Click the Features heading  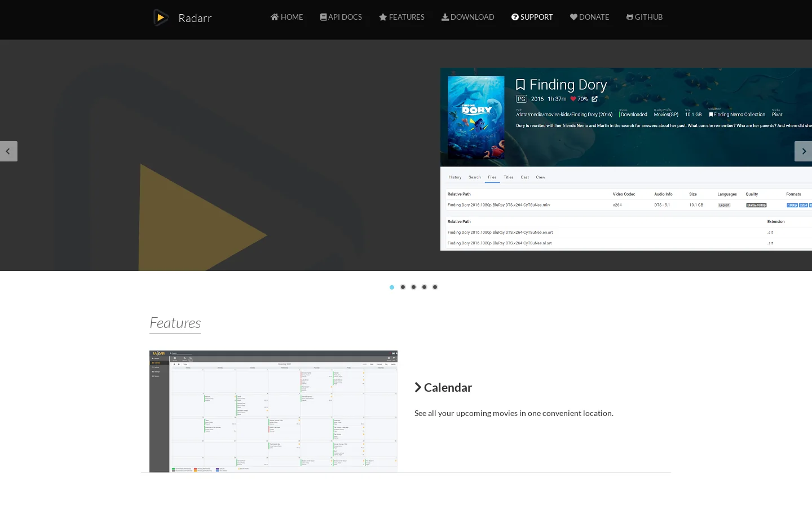(x=175, y=323)
